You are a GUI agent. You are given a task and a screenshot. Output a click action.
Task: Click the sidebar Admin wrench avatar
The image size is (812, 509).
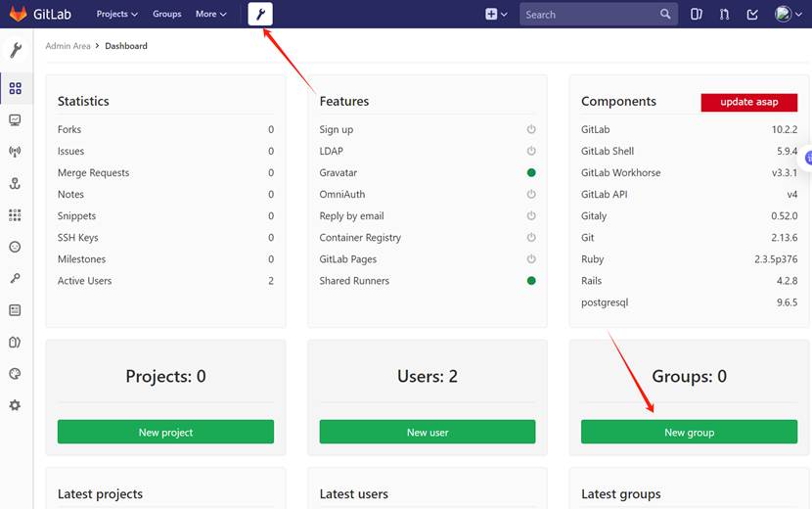16,50
